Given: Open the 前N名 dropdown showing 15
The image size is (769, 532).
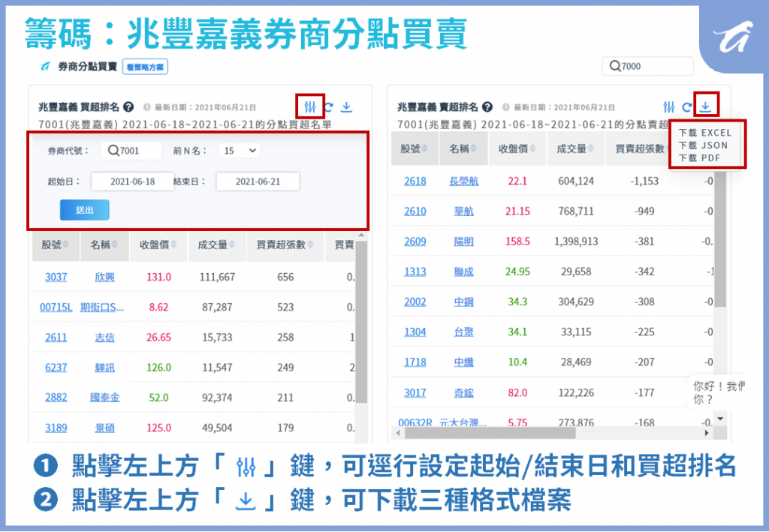Looking at the screenshot, I should [240, 150].
